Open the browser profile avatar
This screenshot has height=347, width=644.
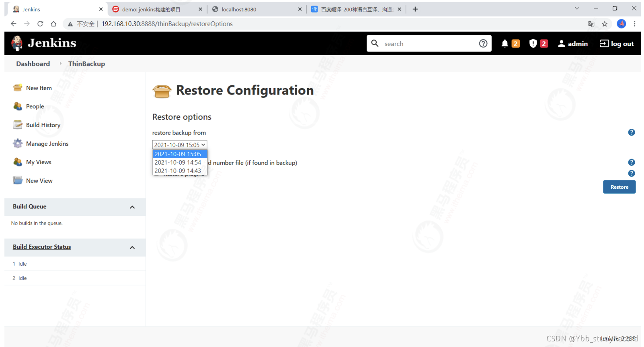(x=621, y=24)
